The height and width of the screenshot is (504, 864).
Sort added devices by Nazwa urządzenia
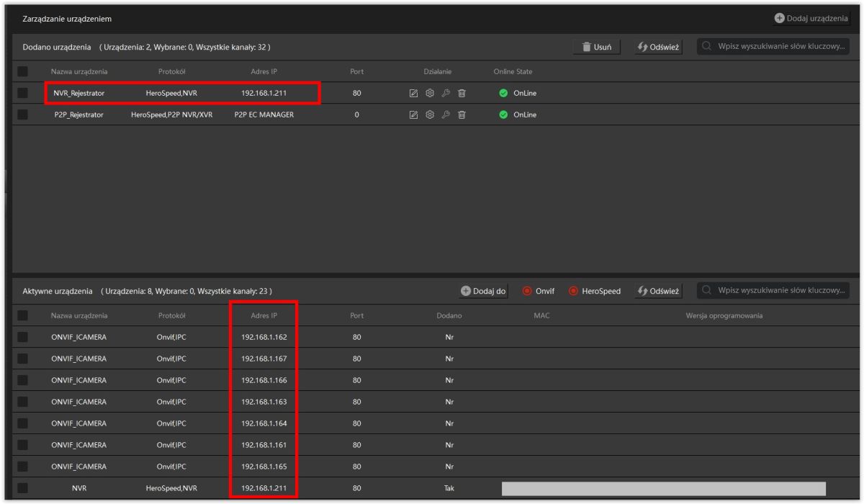(x=79, y=71)
